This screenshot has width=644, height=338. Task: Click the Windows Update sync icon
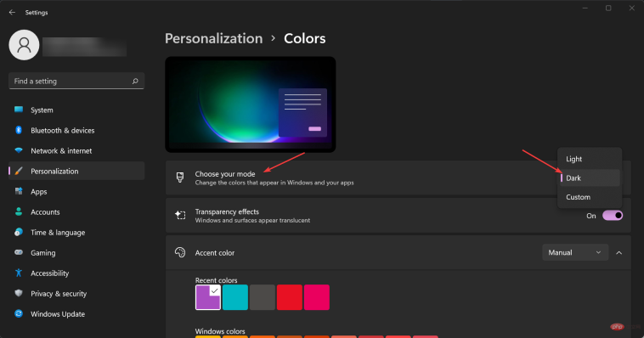pos(19,313)
